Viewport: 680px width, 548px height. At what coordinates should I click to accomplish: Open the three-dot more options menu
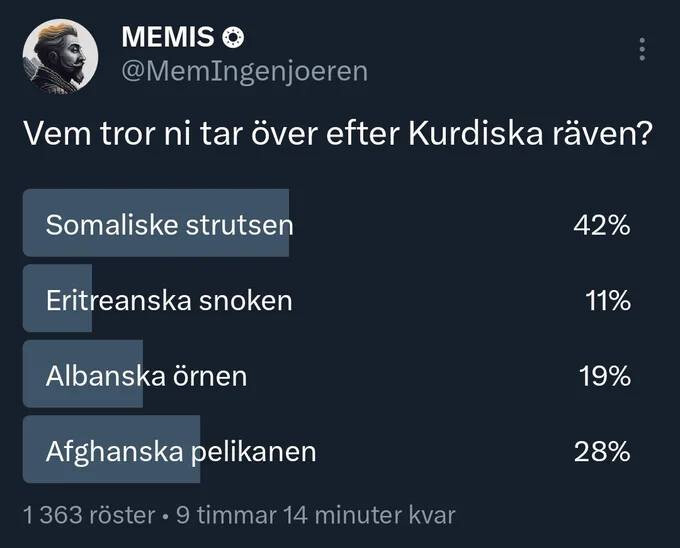(642, 49)
